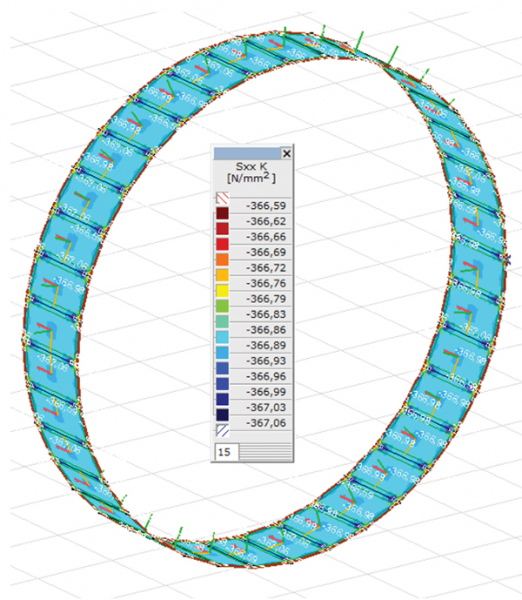Close the Sxx K legend panel
Screen dimensions: 522x600
[286, 153]
